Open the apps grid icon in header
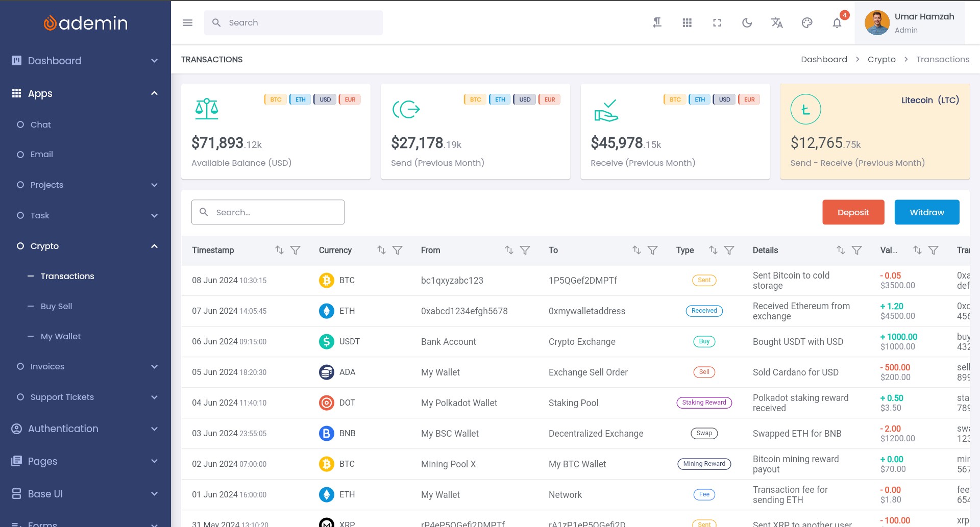Viewport: 980px width, 527px height. click(687, 23)
